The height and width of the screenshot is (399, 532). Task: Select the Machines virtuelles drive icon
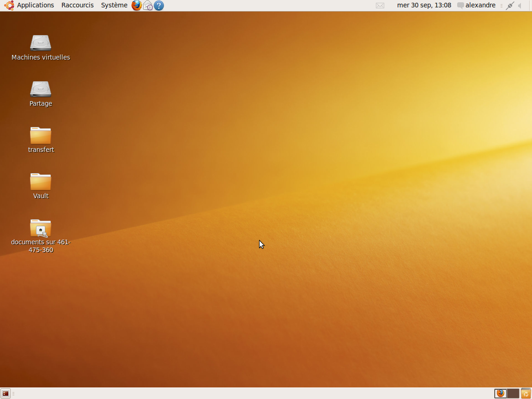pyautogui.click(x=41, y=43)
